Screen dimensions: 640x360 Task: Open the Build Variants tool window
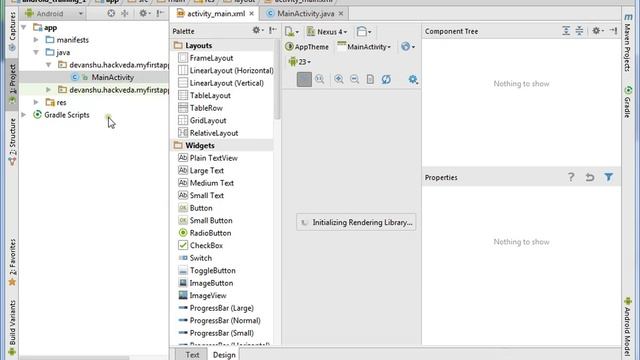[12, 327]
